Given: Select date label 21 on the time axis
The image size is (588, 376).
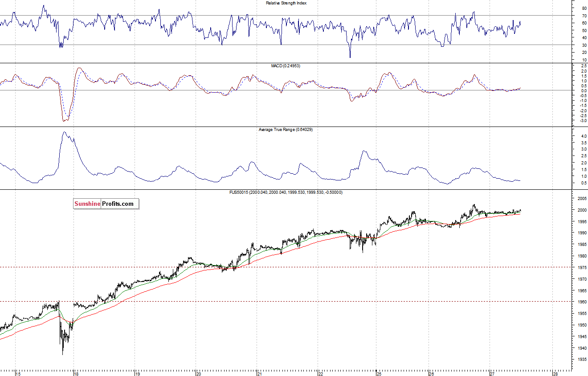Looking at the screenshot, I should 259,373.
